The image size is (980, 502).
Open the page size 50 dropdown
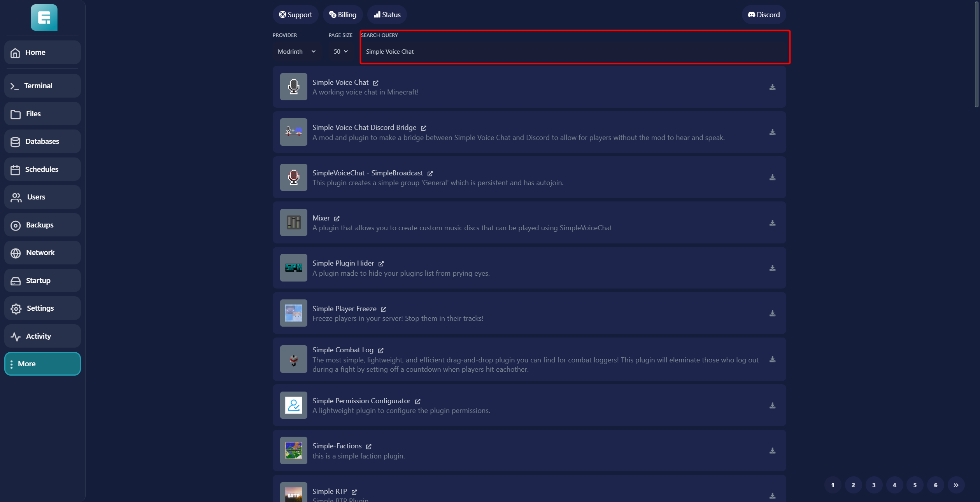click(340, 51)
